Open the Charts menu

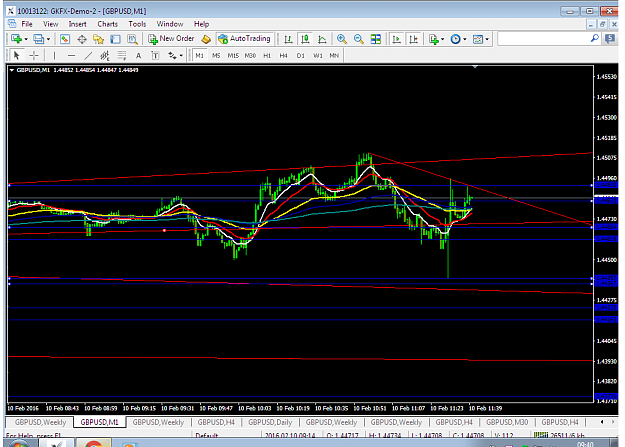pyautogui.click(x=108, y=24)
